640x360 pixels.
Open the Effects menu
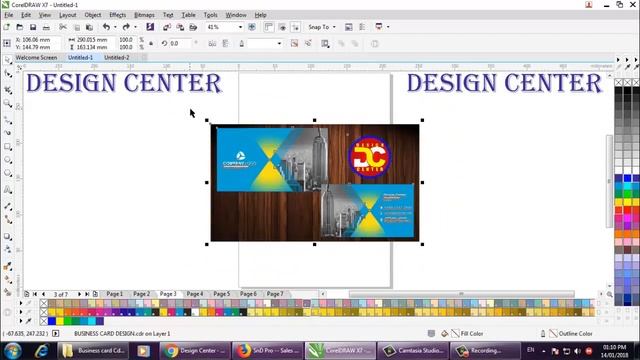[x=118, y=15]
